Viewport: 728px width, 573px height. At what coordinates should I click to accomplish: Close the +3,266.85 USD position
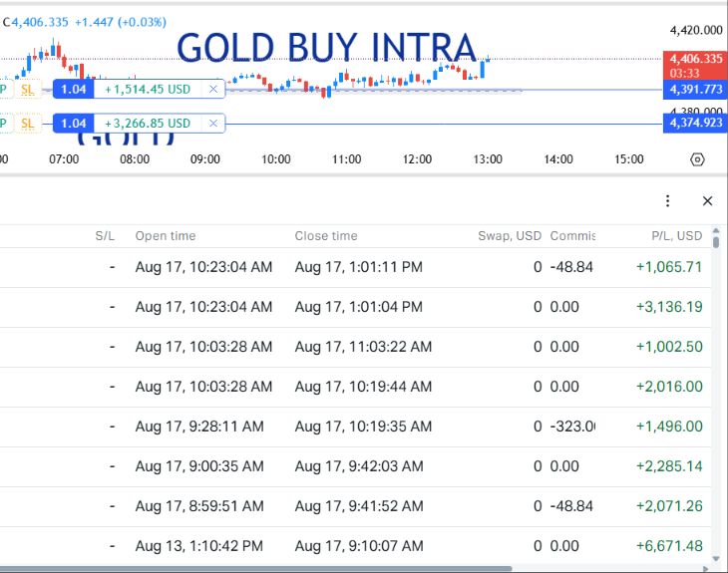(213, 124)
